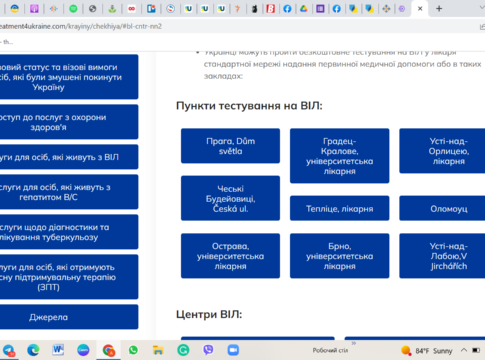485x360 pixels.
Task: Open Viber from the taskbar
Action: coord(208,350)
